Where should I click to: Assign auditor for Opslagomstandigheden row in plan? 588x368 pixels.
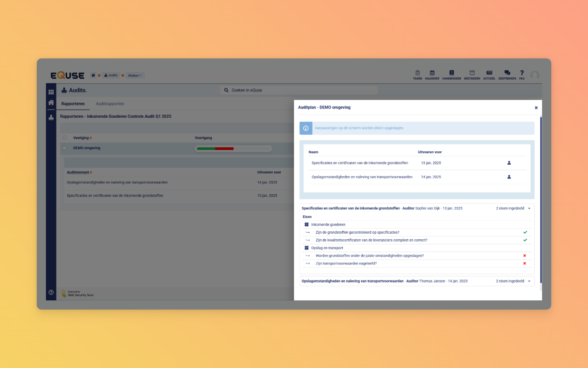(x=509, y=177)
